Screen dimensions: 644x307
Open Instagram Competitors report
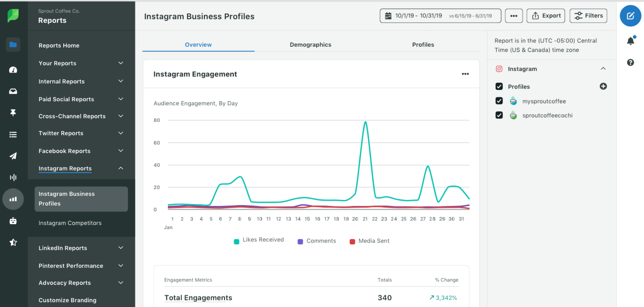click(70, 223)
